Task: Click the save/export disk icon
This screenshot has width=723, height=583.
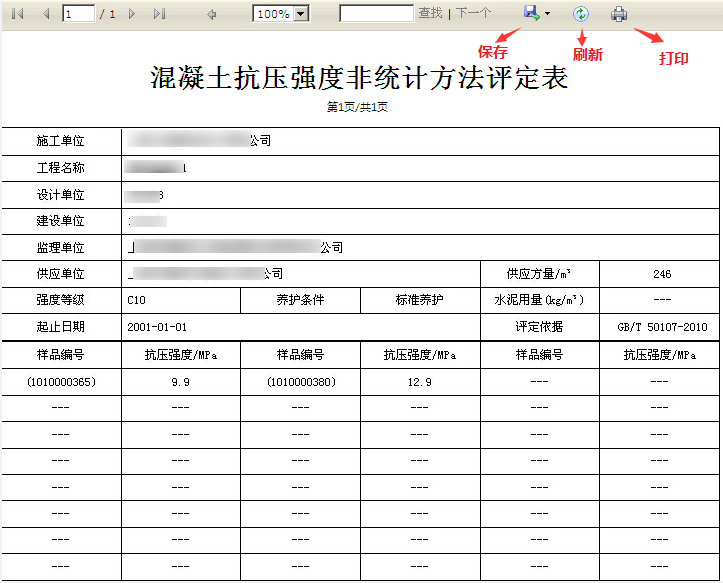Action: tap(531, 13)
